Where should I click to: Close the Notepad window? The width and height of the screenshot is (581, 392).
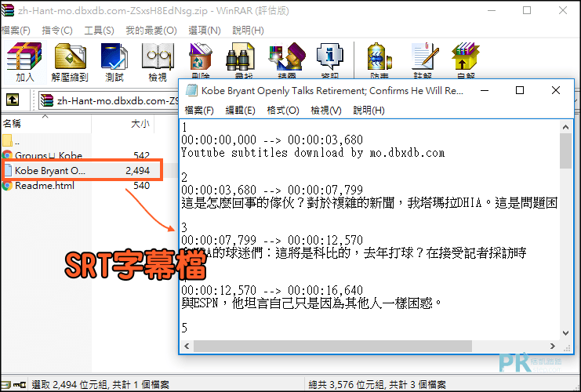click(555, 90)
